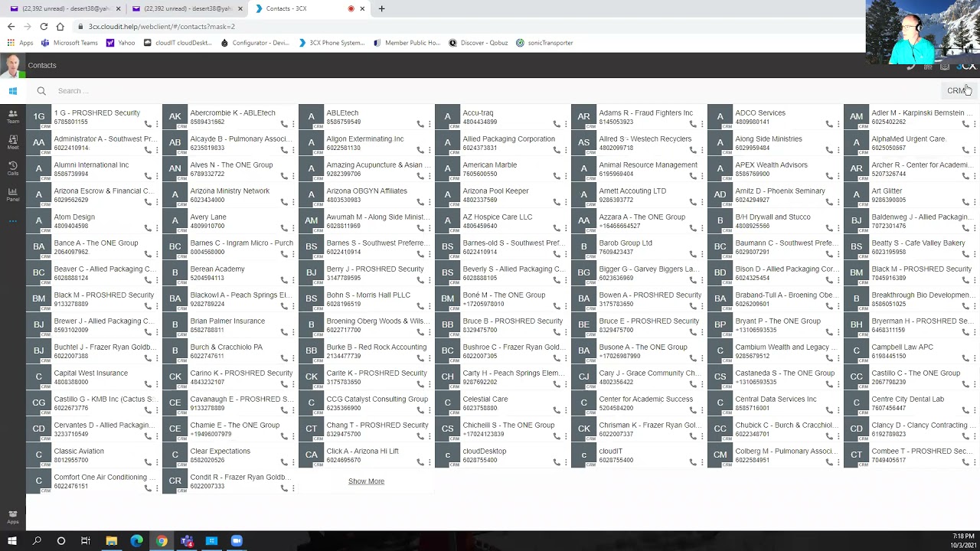The image size is (980, 551).
Task: Open Calls history in sidebar
Action: [12, 168]
